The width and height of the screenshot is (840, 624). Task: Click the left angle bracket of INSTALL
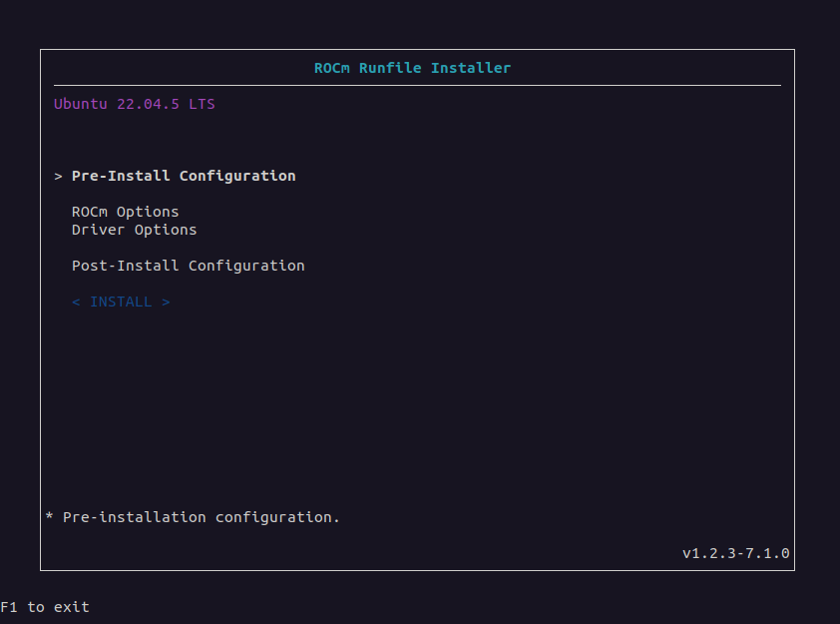76,302
